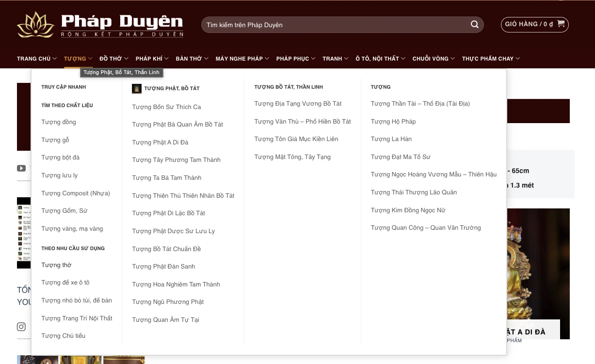Click the YouTube icon on the left

click(x=21, y=168)
